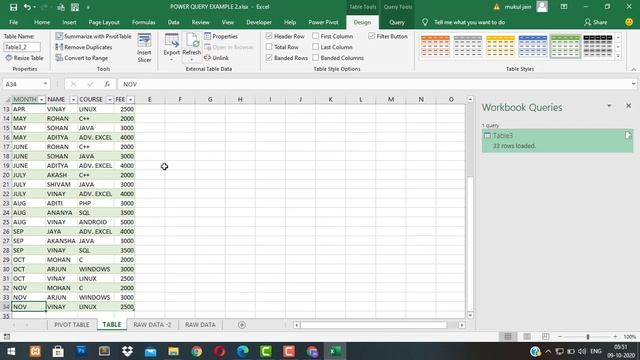The image size is (640, 360).
Task: Expand the Table Styles gallery
Action: pyautogui.click(x=618, y=56)
